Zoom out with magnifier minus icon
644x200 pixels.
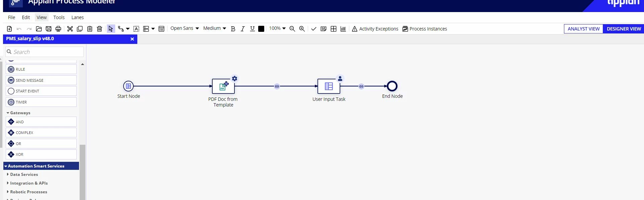pyautogui.click(x=292, y=29)
